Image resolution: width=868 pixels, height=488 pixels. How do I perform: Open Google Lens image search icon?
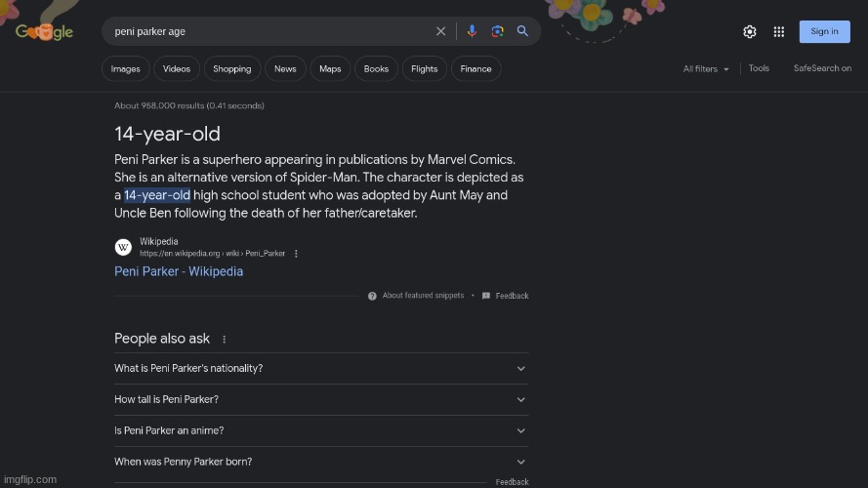pyautogui.click(x=497, y=31)
